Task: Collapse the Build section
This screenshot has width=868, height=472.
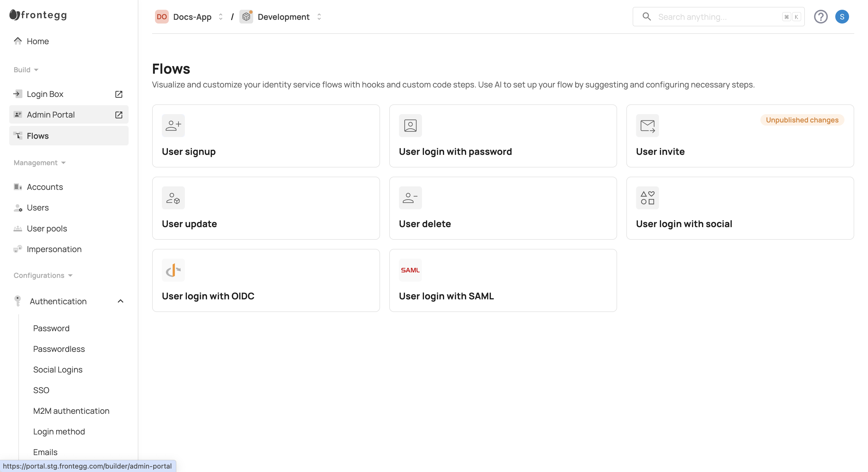Action: tap(26, 70)
